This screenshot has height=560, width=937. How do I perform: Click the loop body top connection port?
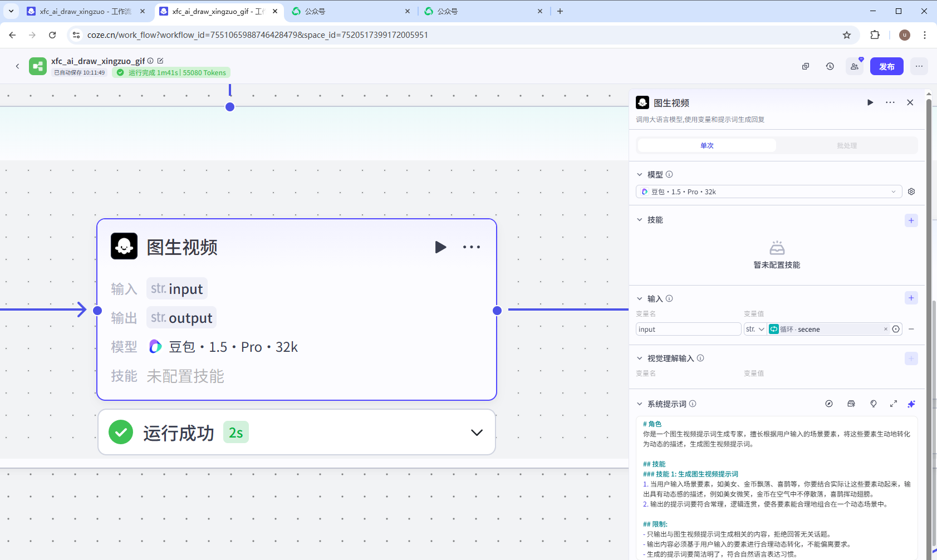[230, 107]
